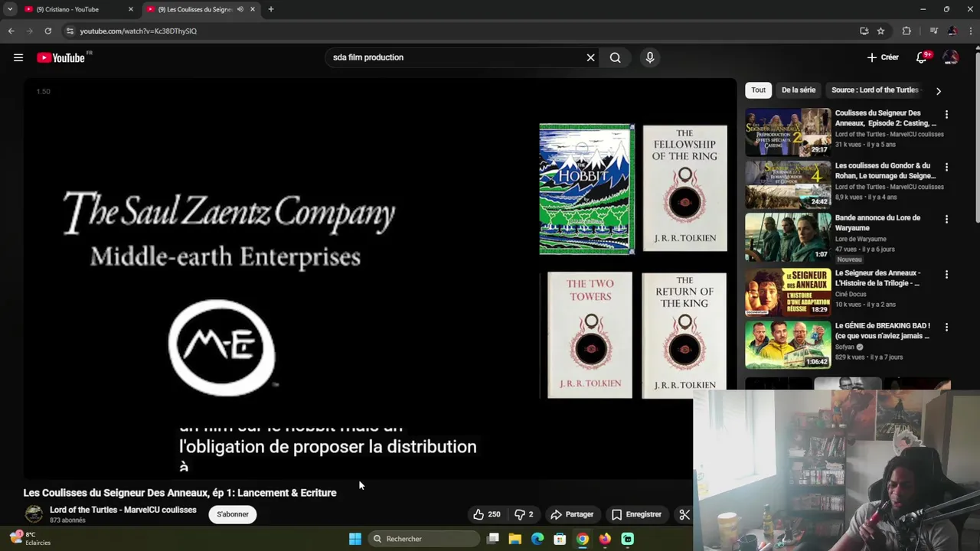Open the YouTube hamburger guide menu

point(18,57)
